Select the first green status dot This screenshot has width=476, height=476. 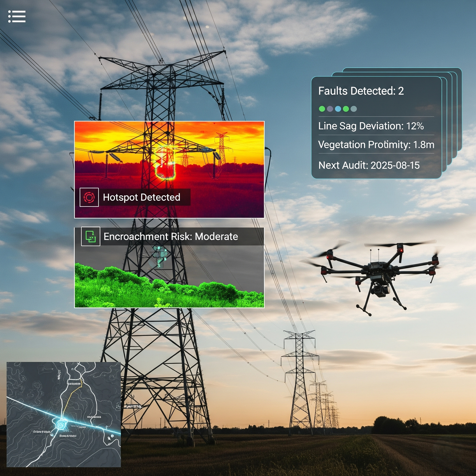coord(322,109)
